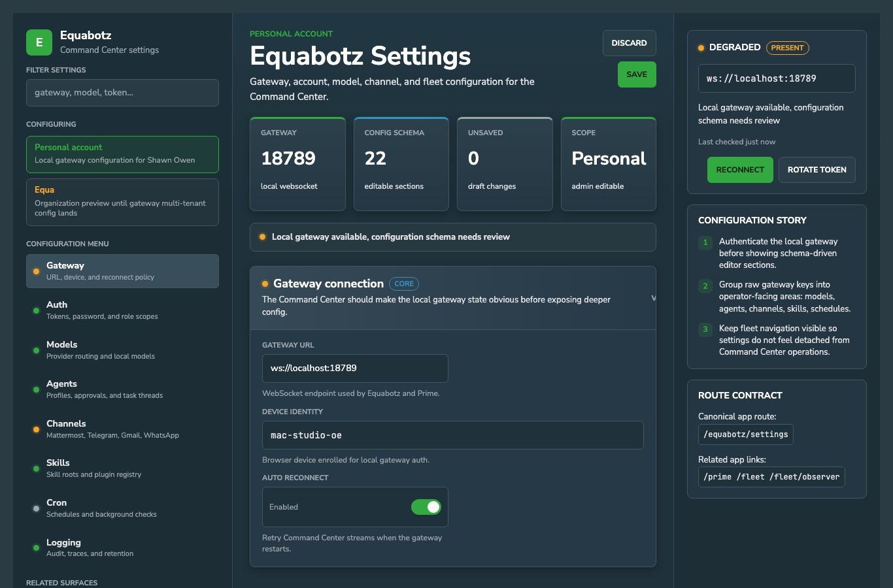Click the ROUTE CONTRACT heading
The image size is (893, 588).
point(740,395)
